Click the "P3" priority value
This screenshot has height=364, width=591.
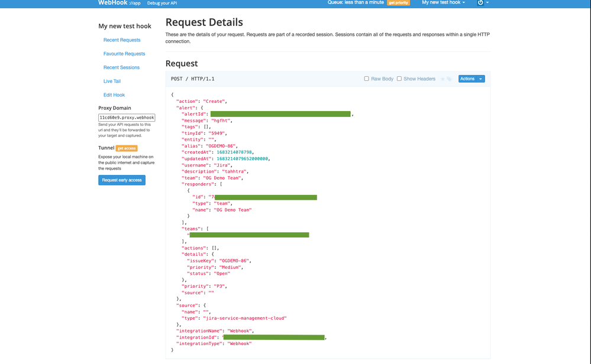(x=219, y=287)
